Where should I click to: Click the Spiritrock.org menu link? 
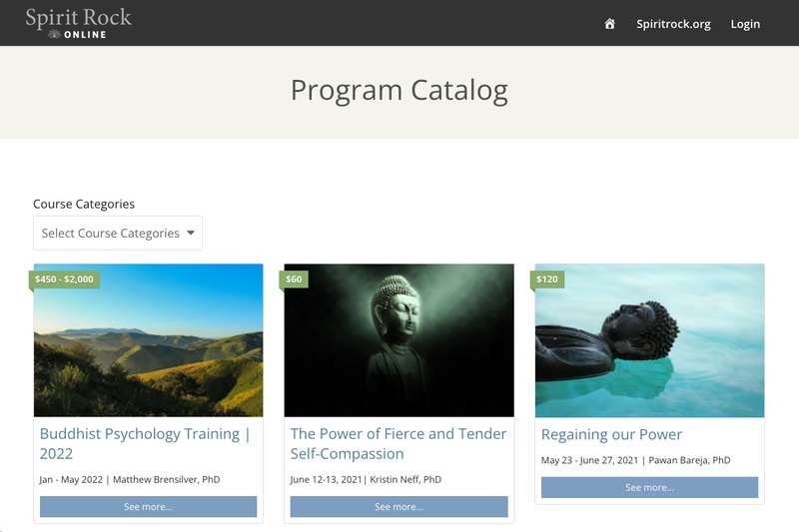point(673,24)
